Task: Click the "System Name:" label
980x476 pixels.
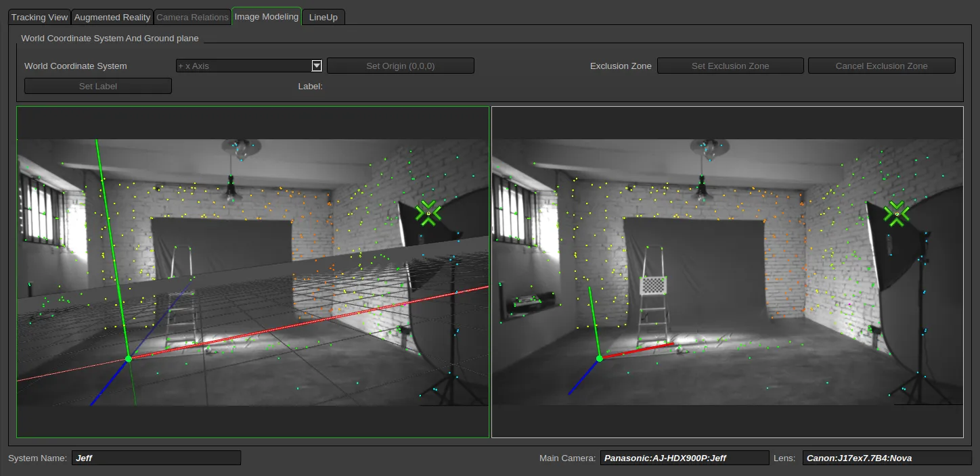Action: 38,458
